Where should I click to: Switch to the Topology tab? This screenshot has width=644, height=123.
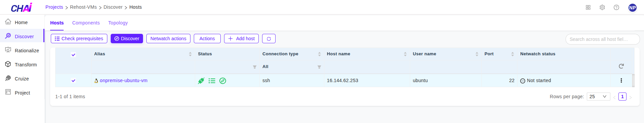(118, 23)
